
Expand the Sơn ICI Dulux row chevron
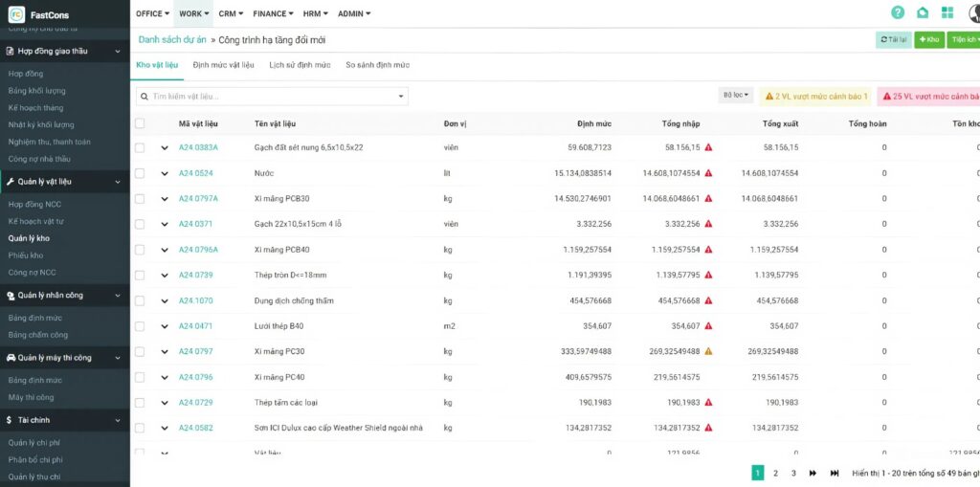pyautogui.click(x=165, y=429)
